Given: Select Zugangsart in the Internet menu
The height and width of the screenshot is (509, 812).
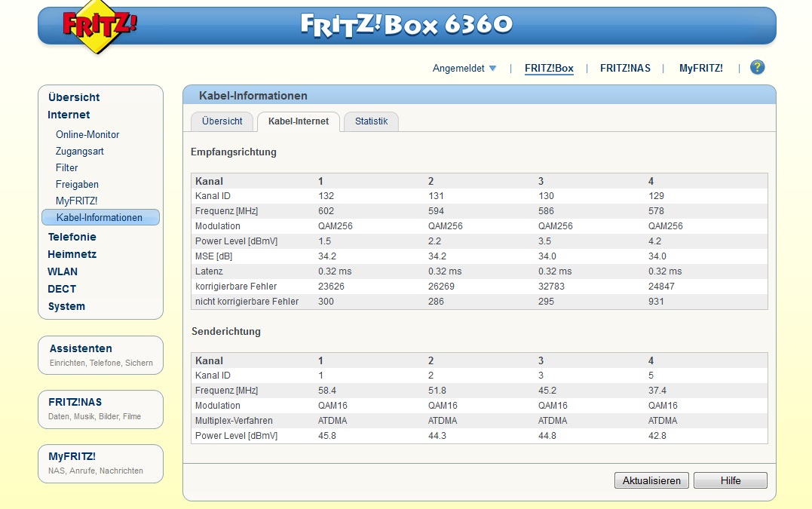Looking at the screenshot, I should 80,152.
